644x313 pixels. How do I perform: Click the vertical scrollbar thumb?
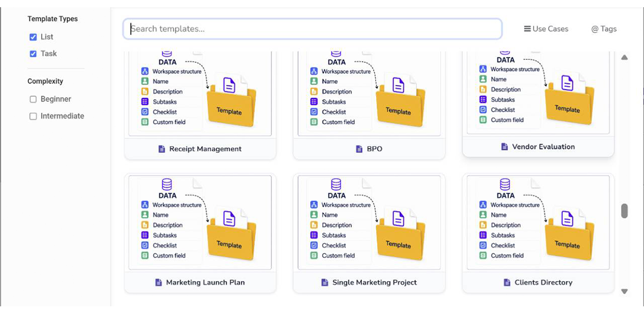[624, 211]
